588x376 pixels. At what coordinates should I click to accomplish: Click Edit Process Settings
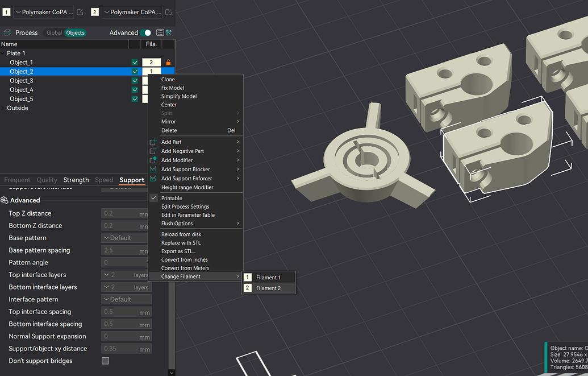(x=196, y=206)
